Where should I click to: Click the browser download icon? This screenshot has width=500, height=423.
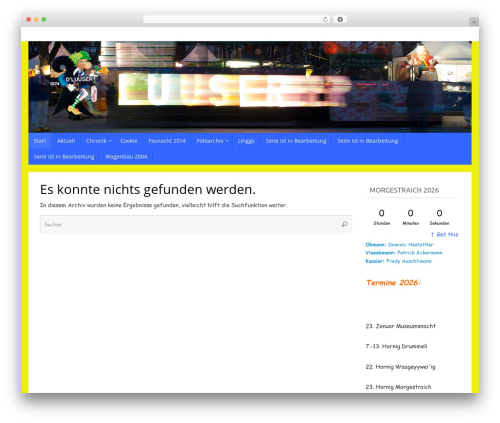pos(340,20)
